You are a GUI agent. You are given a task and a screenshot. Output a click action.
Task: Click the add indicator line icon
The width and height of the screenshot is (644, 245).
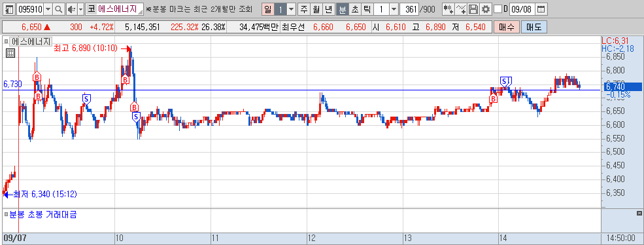point(461,9)
